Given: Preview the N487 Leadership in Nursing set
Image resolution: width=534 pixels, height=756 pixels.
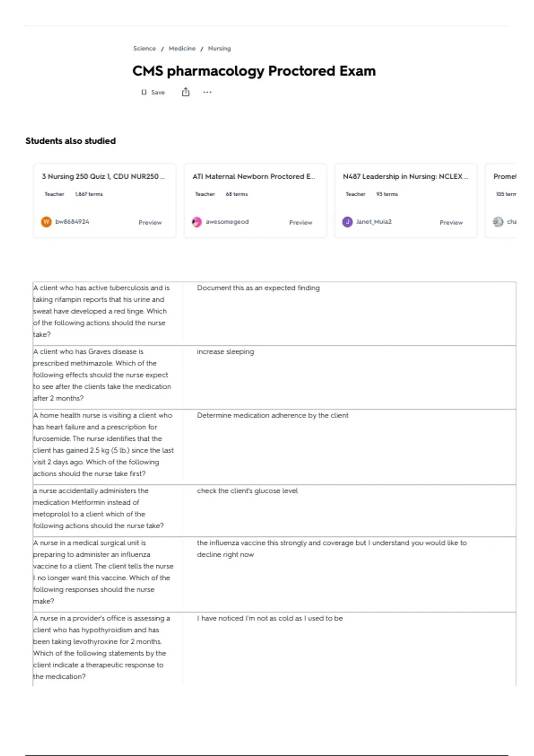Looking at the screenshot, I should pos(451,222).
